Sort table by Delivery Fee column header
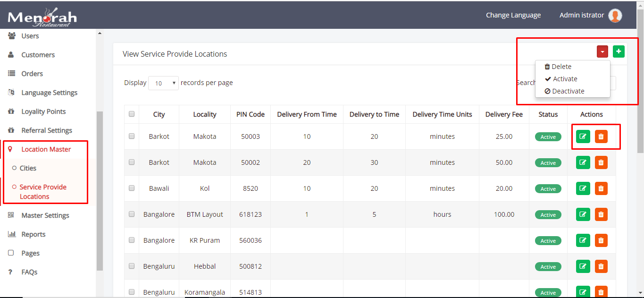 [504, 114]
